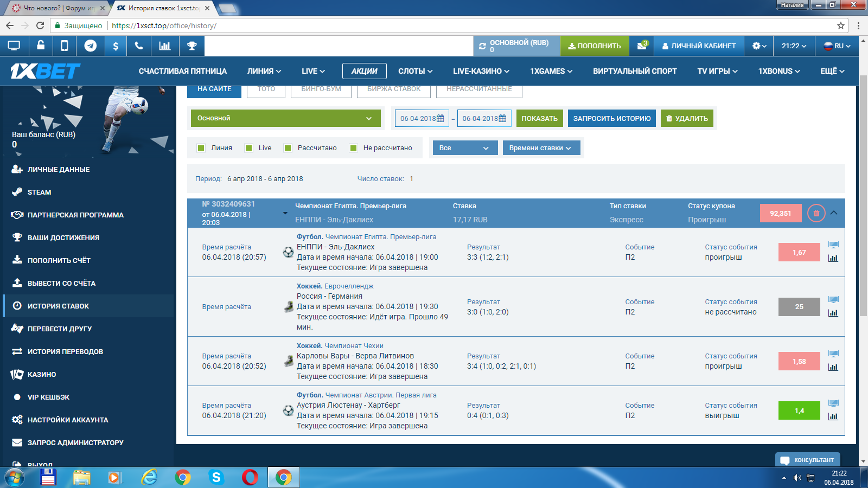Click the ЗАПРОСИТЬ ИСТОРИЮ button
This screenshot has width=868, height=488.
tap(611, 118)
